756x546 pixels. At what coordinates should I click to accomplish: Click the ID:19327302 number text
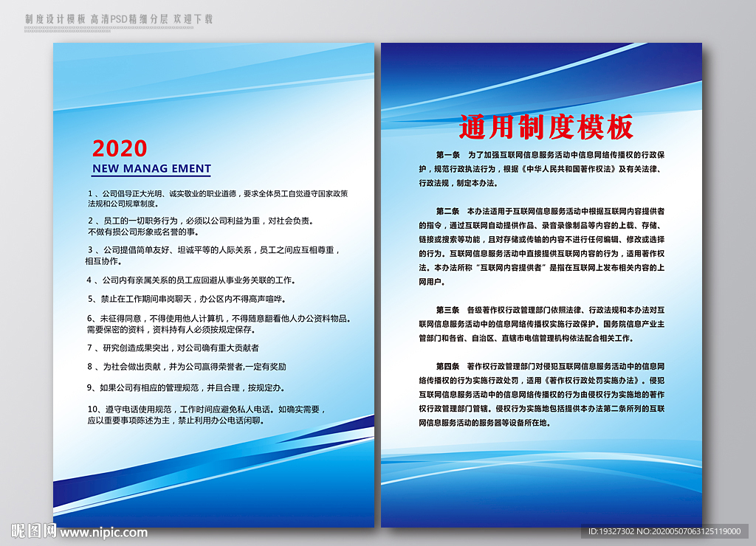[x=611, y=531]
